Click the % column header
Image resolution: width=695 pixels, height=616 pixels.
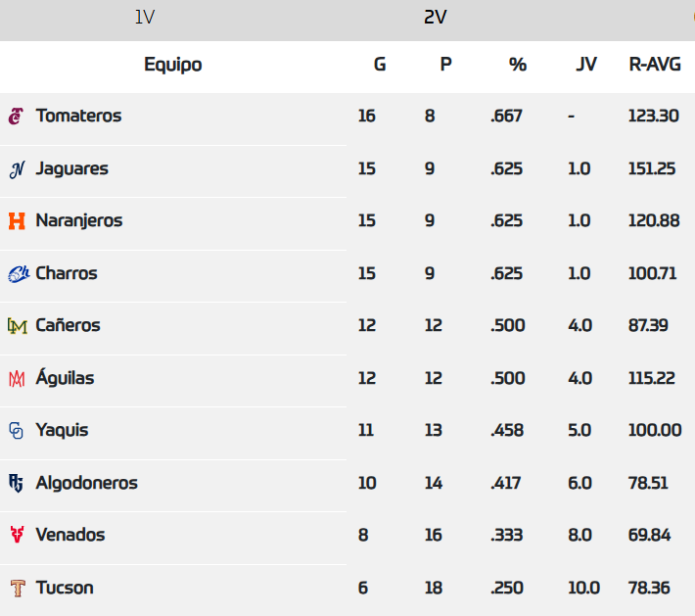(518, 65)
